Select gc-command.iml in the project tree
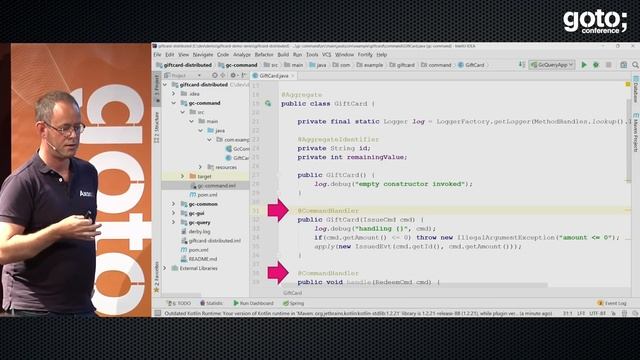Image resolution: width=640 pixels, height=360 pixels. (213, 186)
